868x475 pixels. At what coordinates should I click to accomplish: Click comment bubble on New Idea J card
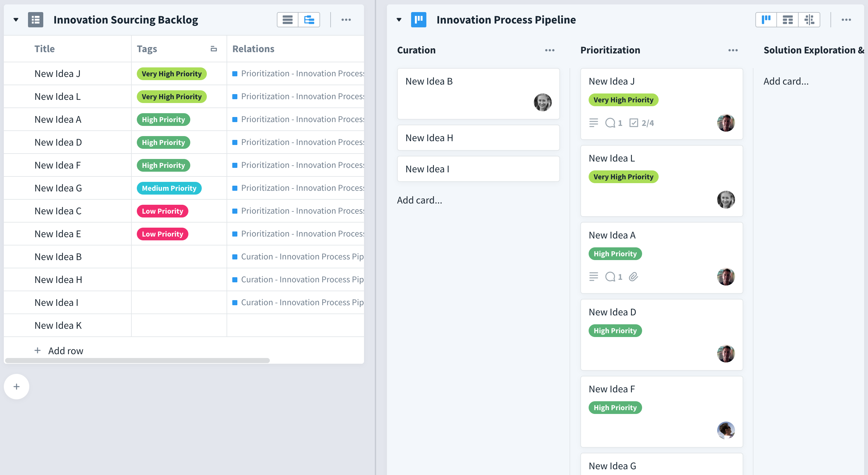(610, 123)
